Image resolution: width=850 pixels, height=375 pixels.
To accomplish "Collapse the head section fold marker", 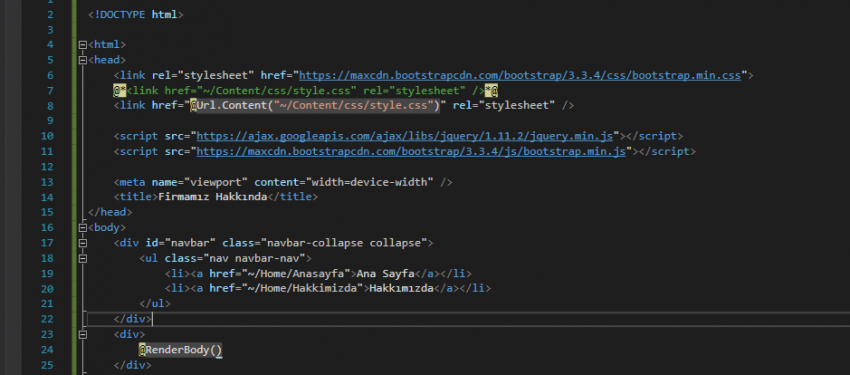I will tap(82, 60).
